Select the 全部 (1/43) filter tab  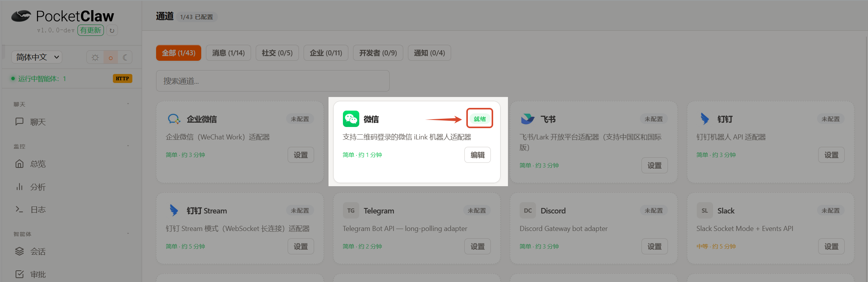coord(179,53)
